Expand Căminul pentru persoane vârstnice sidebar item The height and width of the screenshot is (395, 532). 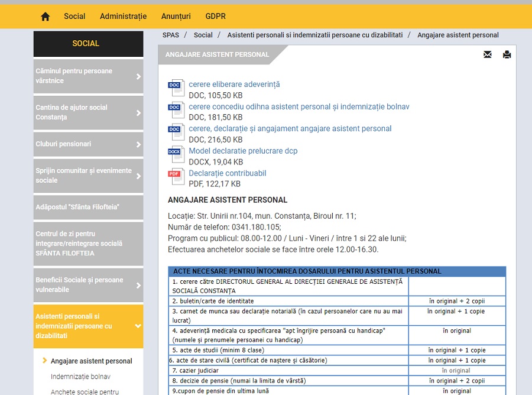[138, 76]
